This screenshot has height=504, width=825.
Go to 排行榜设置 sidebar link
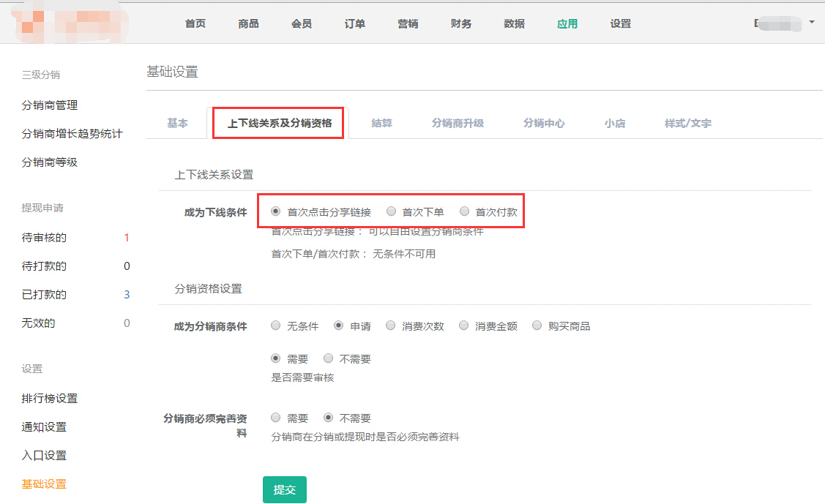click(50, 399)
